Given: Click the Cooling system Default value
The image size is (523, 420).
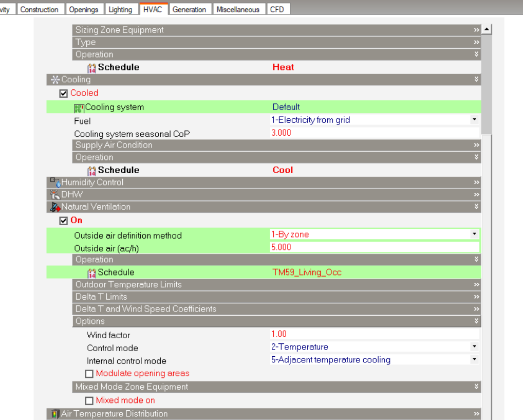Looking at the screenshot, I should click(x=286, y=107).
